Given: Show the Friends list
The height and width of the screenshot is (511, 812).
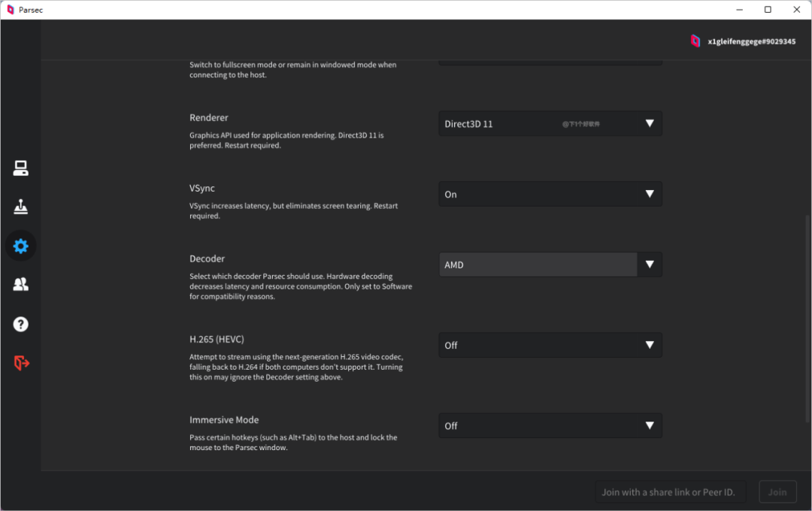Looking at the screenshot, I should [x=20, y=284].
